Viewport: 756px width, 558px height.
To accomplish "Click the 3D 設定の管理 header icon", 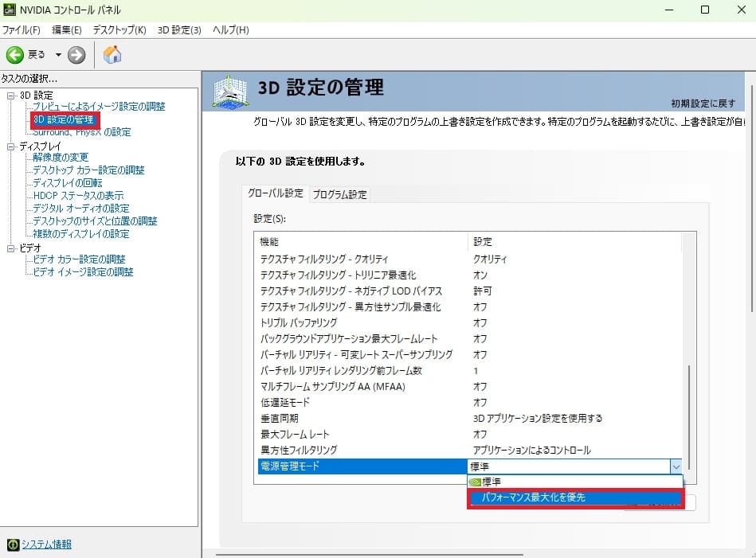I will pos(231,91).
